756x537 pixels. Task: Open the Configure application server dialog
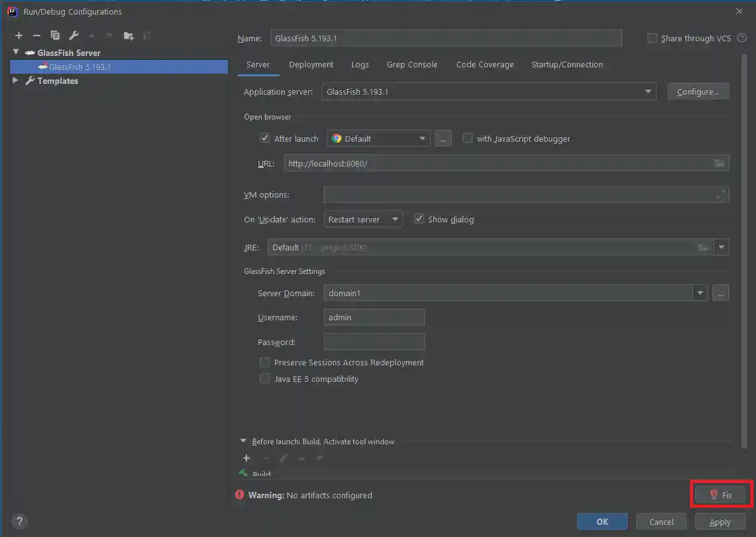tap(698, 92)
